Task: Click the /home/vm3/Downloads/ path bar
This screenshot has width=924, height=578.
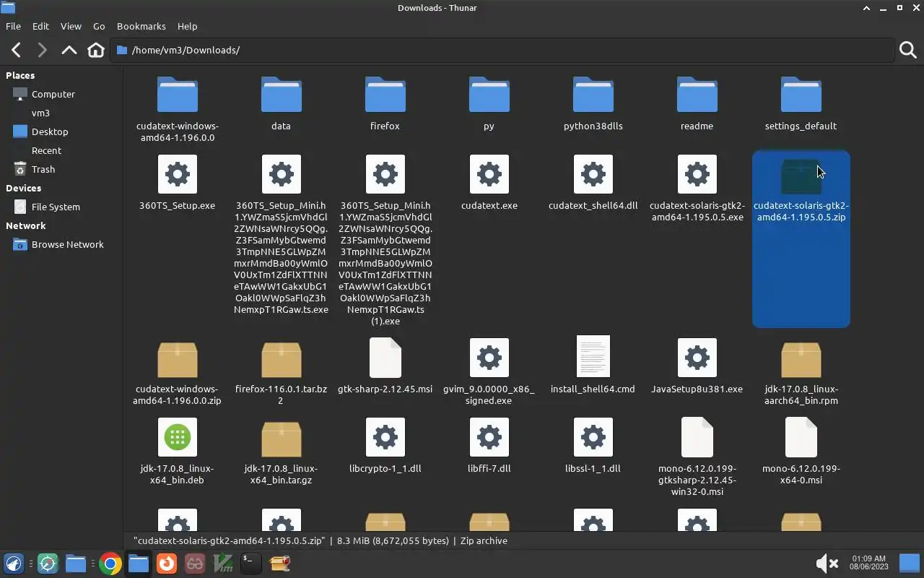Action: point(502,50)
